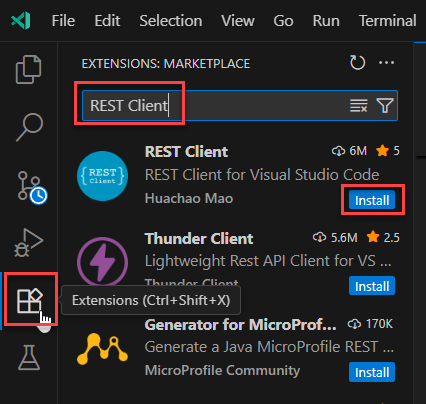Click the REST Client extension logo

pos(102,176)
